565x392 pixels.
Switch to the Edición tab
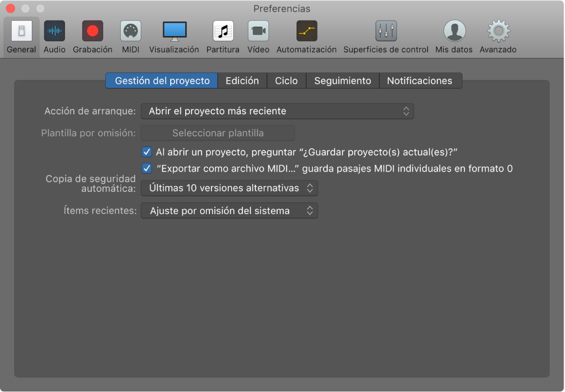[242, 81]
